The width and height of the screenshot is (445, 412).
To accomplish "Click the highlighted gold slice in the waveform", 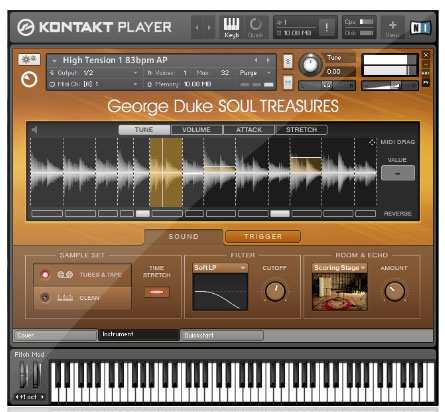I will [x=166, y=173].
